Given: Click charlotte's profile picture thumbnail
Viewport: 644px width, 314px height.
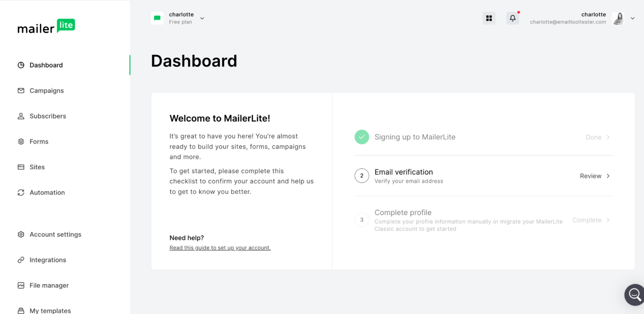Looking at the screenshot, I should [x=618, y=18].
